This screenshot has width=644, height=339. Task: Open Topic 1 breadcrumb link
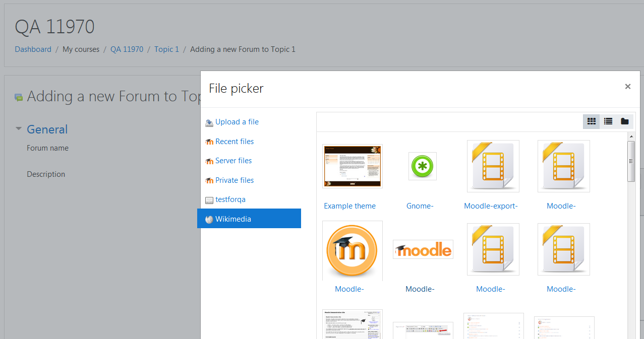(167, 49)
